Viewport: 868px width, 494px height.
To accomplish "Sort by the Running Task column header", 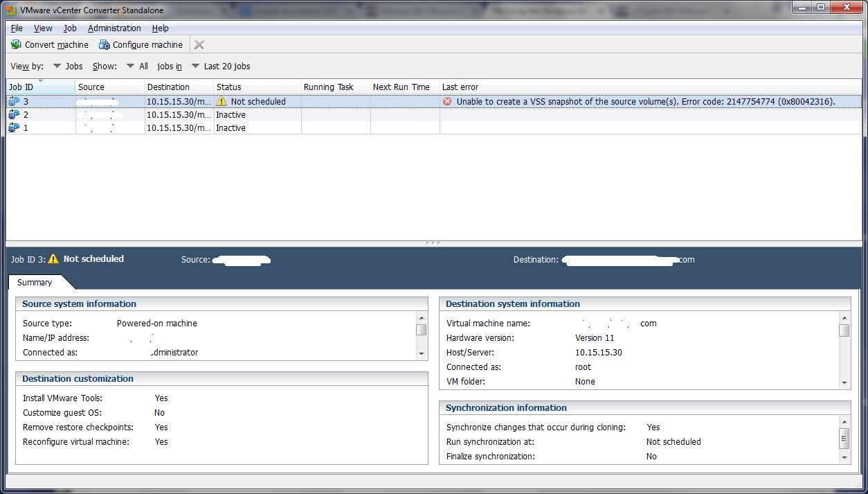I will [336, 87].
